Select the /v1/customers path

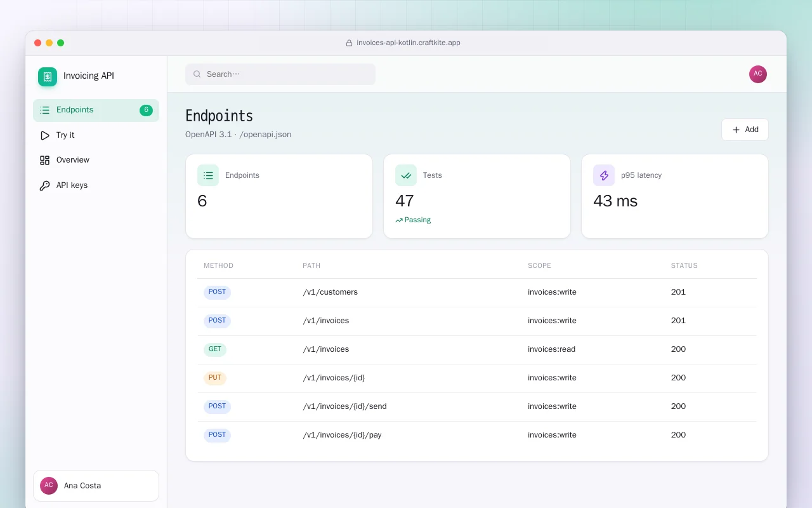[330, 293]
